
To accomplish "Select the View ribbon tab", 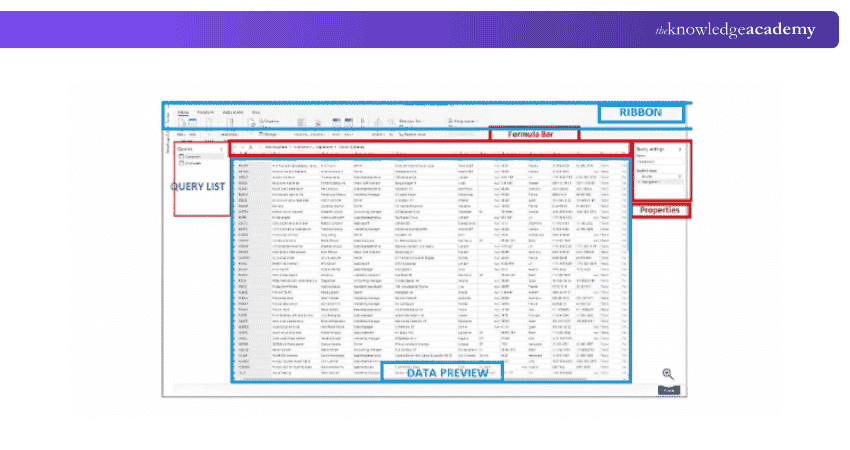I will (x=257, y=113).
